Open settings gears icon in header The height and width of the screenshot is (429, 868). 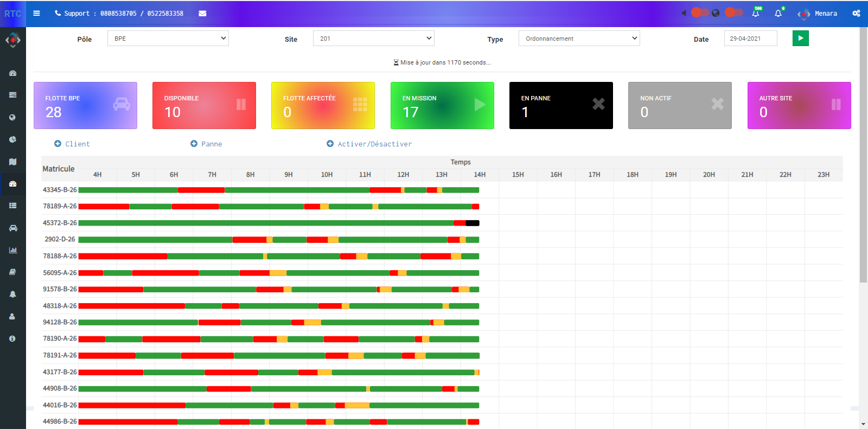tap(856, 13)
